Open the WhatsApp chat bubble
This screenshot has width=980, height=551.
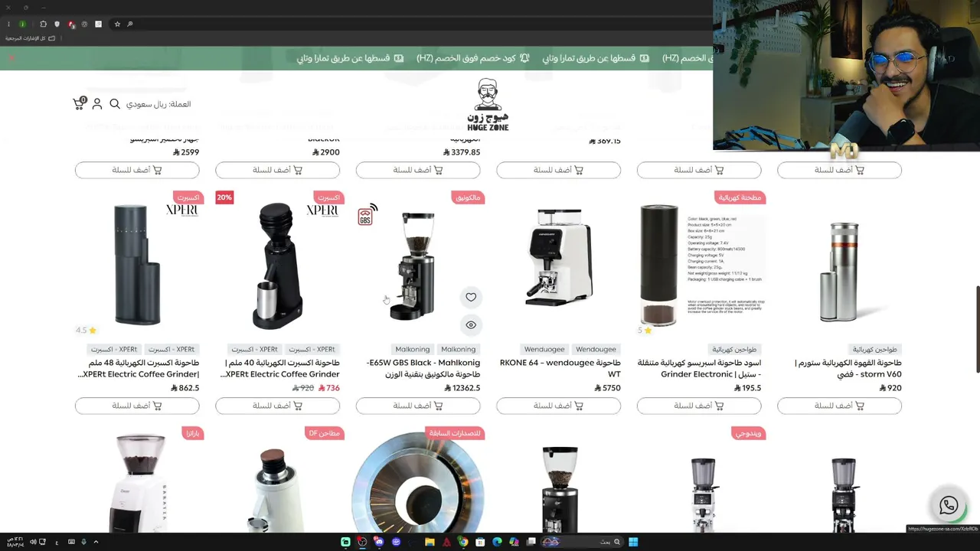949,506
